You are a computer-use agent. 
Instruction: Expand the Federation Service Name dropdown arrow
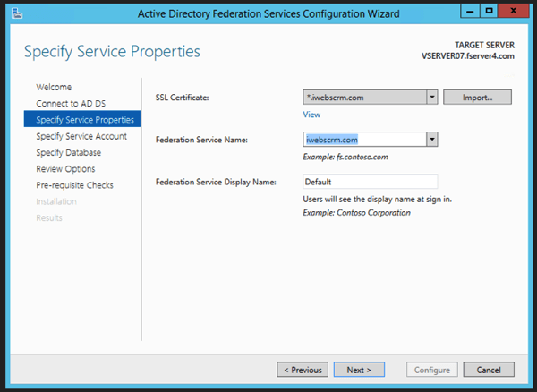432,140
